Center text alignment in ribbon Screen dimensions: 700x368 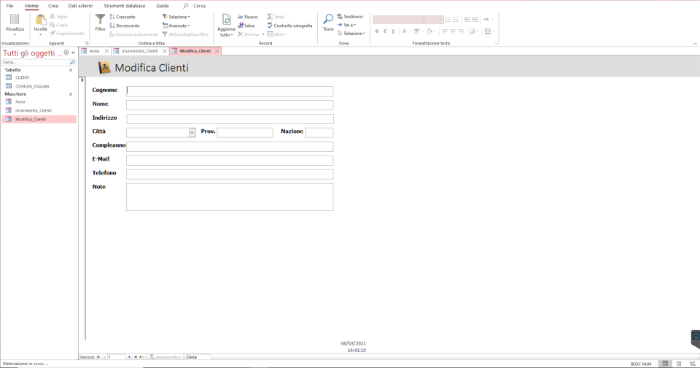(x=453, y=31)
